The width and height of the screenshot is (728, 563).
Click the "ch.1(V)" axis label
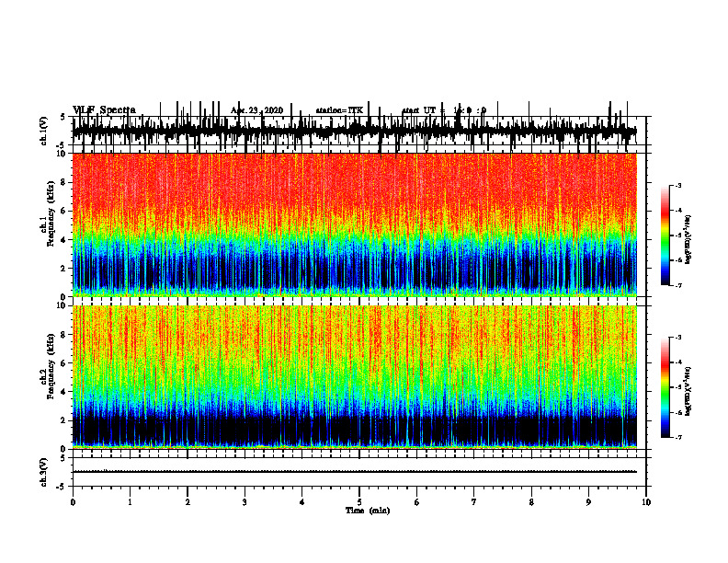point(44,131)
